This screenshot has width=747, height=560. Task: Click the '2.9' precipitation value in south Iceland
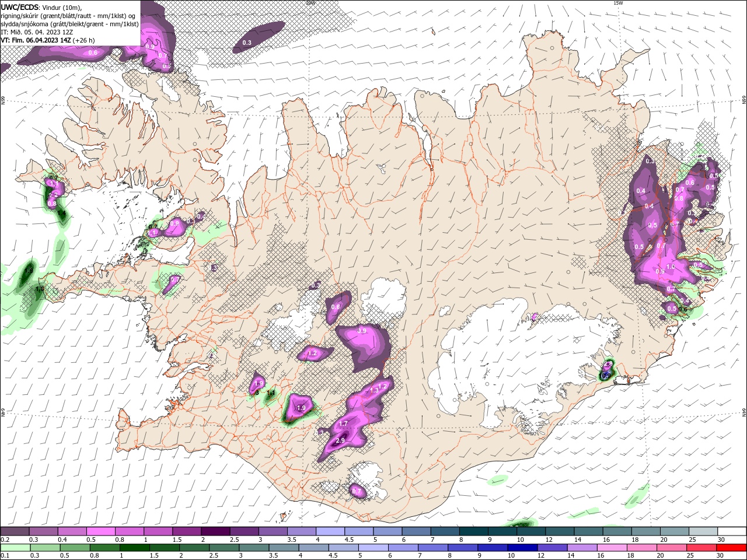click(341, 440)
